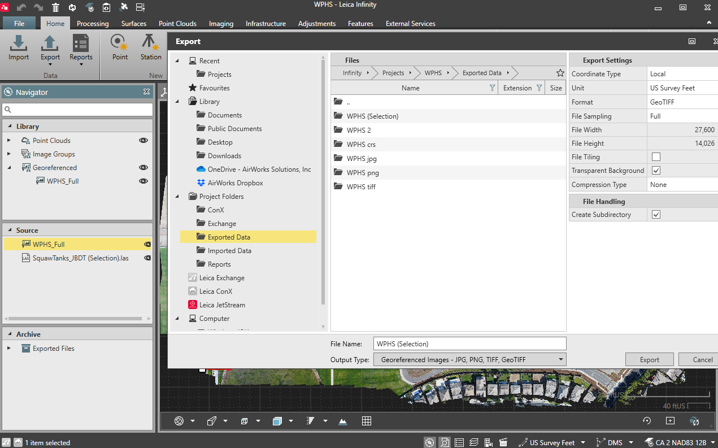718x448 pixels.
Task: Hide the WPHS_Full library item via eye
Action: point(143,181)
